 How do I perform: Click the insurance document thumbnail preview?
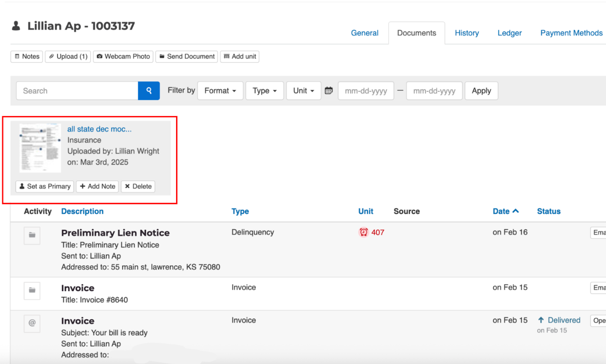pyautogui.click(x=40, y=148)
